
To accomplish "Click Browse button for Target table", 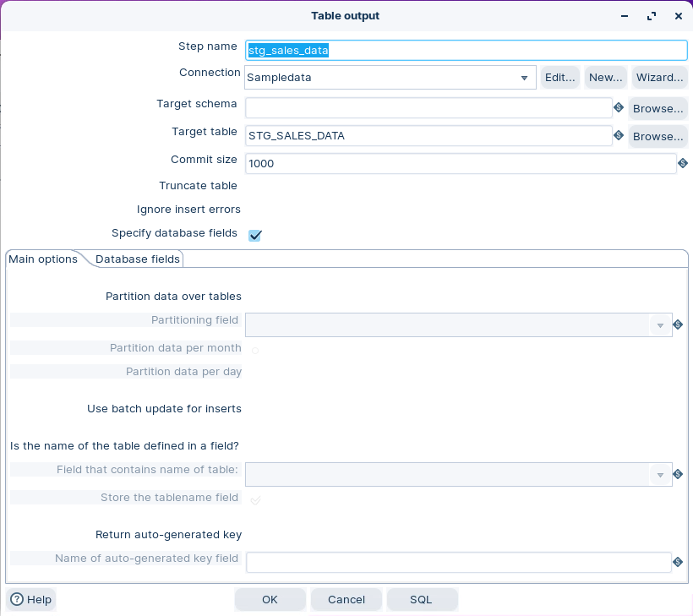I will click(658, 136).
